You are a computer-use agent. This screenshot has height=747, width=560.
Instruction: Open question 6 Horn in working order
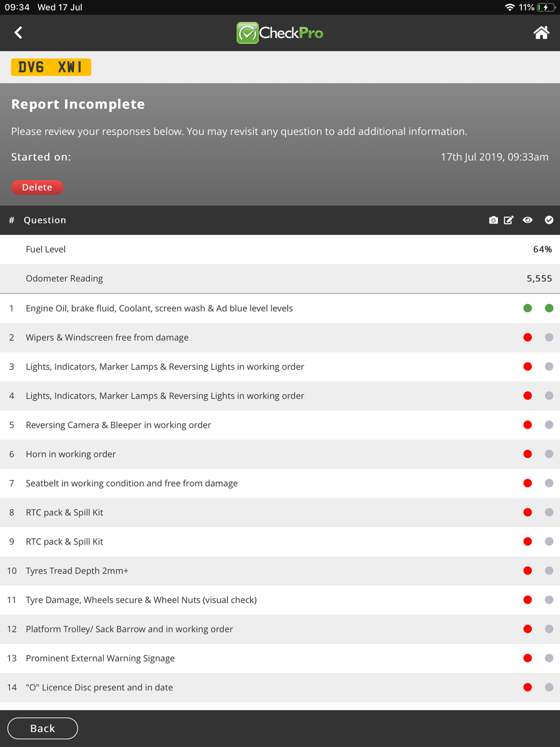pyautogui.click(x=280, y=454)
